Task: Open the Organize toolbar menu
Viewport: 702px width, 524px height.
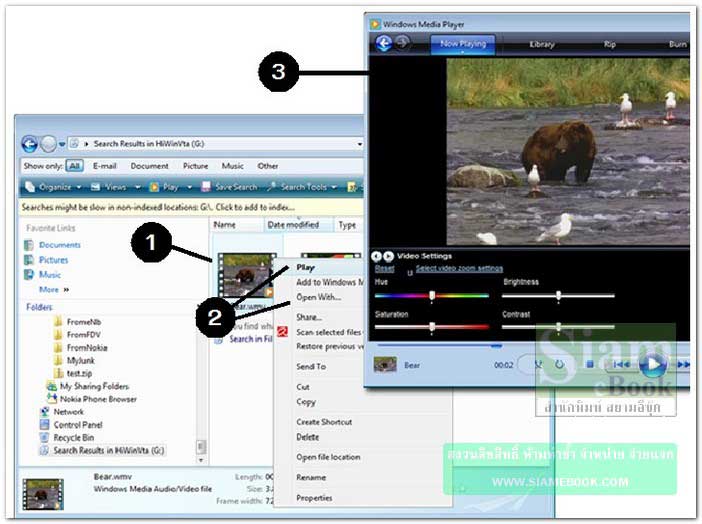Action: (x=53, y=187)
